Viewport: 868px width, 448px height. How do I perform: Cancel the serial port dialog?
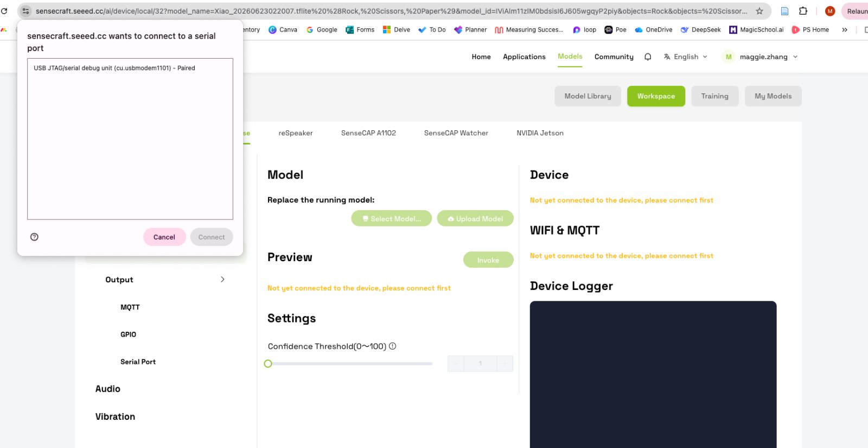[164, 237]
